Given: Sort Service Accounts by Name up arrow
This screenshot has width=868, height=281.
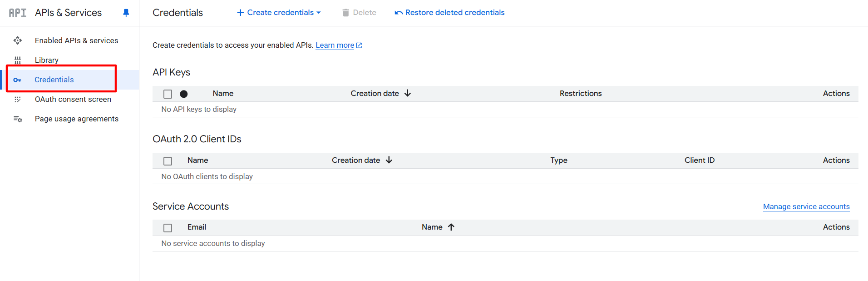Looking at the screenshot, I should pyautogui.click(x=451, y=227).
